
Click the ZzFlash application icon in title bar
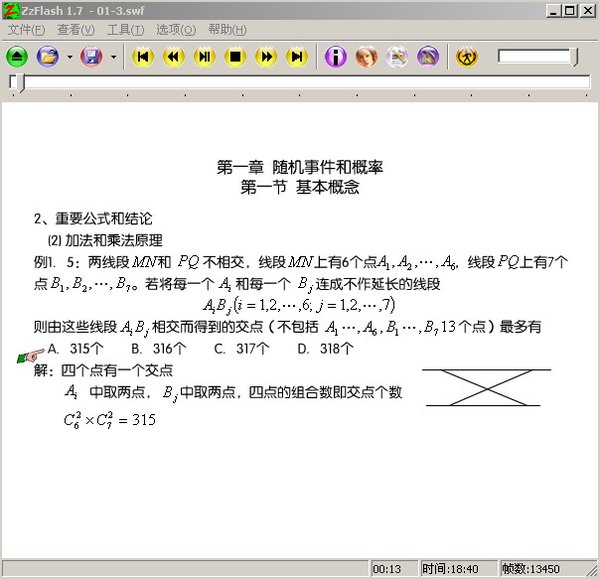[11, 10]
